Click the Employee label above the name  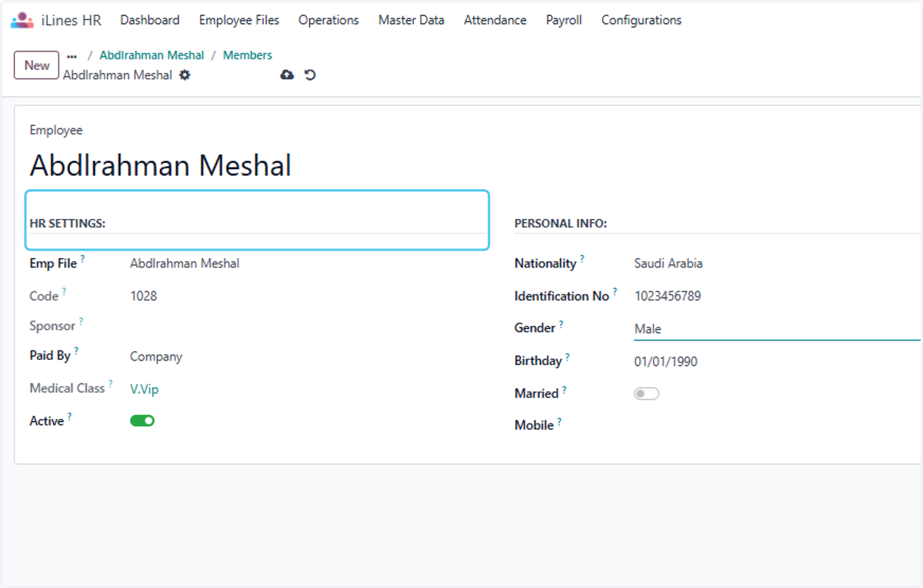coord(56,131)
